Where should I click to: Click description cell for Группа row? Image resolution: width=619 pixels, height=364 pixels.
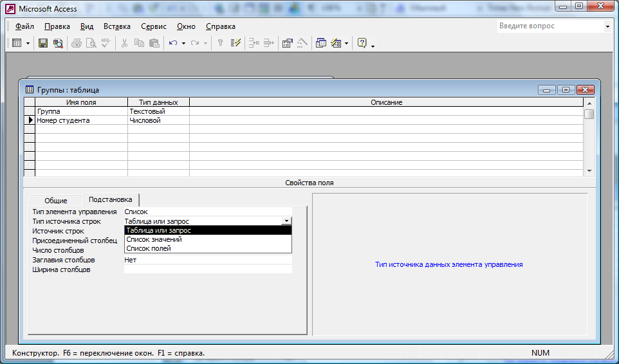coord(387,112)
